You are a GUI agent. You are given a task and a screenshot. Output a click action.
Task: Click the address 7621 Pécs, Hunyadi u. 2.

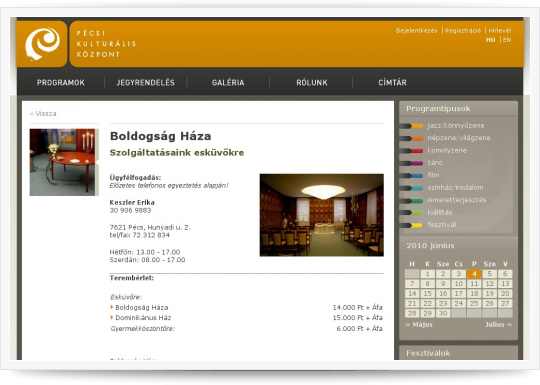150,228
